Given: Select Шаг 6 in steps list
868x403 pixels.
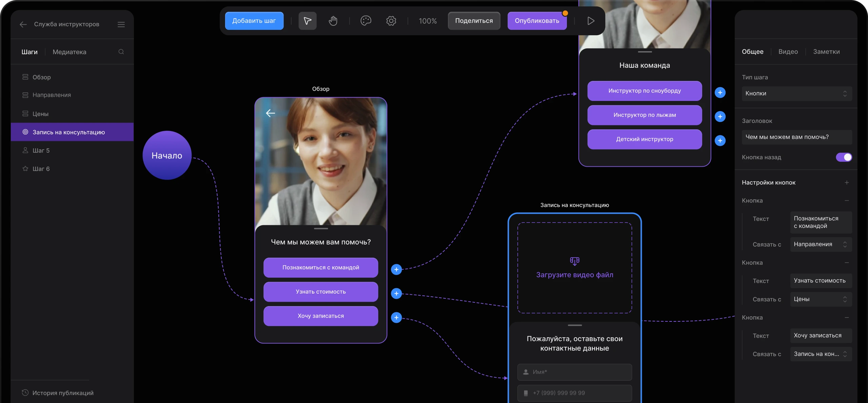Looking at the screenshot, I should click(x=72, y=169).
